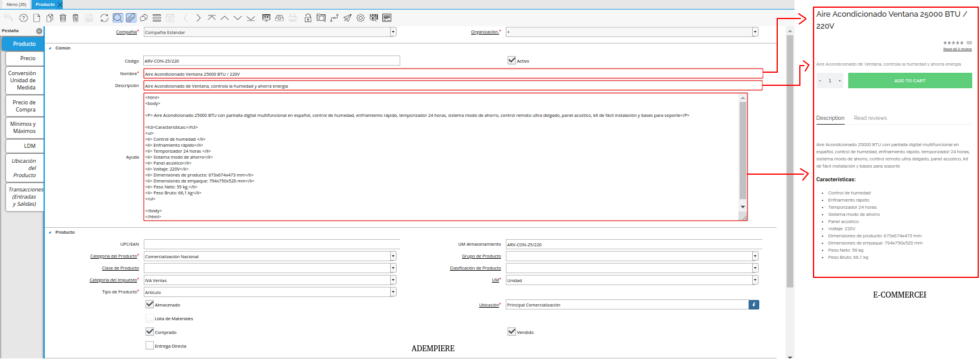Toggle the Almacenado checkbox
Image resolution: width=980 pixels, height=359 pixels.
click(150, 304)
